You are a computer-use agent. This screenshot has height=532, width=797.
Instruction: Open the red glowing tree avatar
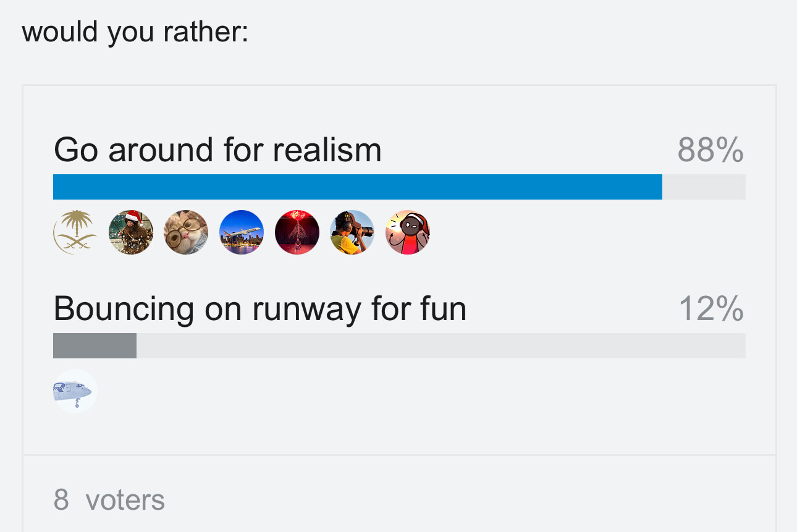(297, 232)
